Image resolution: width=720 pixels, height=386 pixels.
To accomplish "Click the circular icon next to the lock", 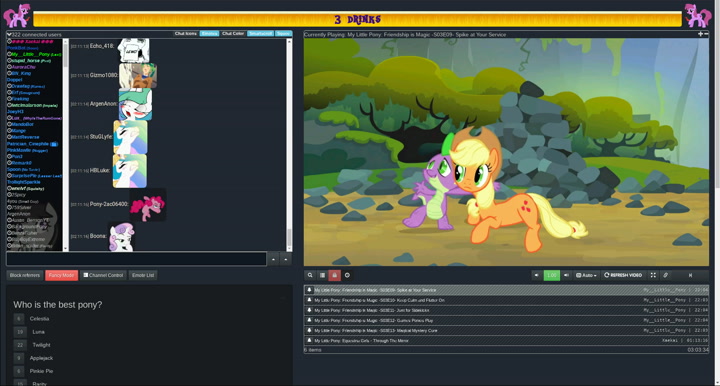I will pos(347,275).
